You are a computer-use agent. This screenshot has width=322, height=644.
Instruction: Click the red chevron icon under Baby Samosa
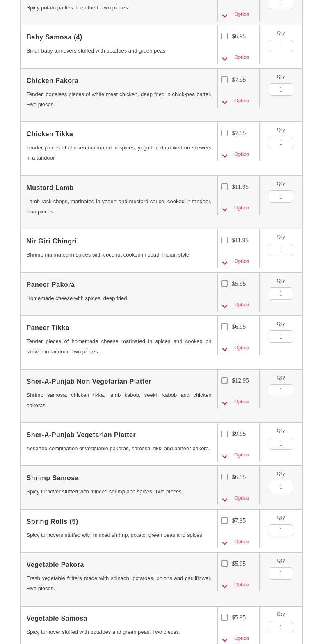224,59
